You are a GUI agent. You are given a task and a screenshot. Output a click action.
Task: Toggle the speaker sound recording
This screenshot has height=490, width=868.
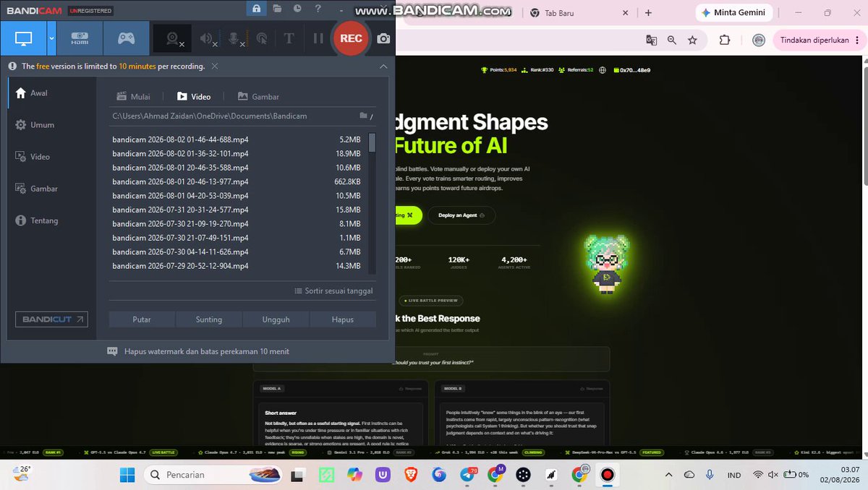tap(208, 39)
